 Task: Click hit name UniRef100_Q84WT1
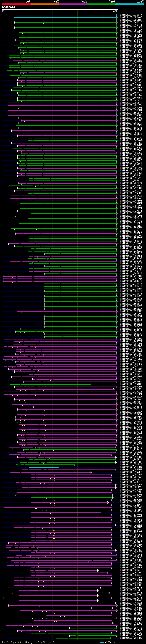131,281
